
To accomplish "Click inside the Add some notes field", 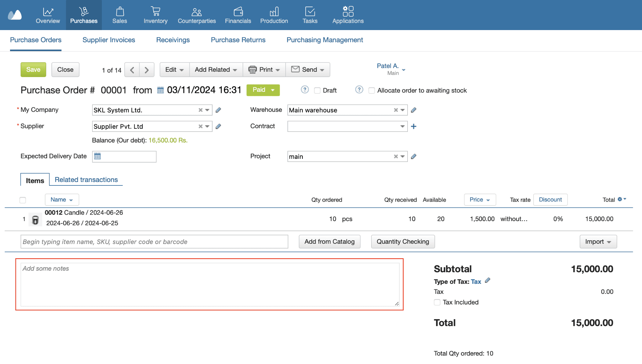I will [208, 283].
